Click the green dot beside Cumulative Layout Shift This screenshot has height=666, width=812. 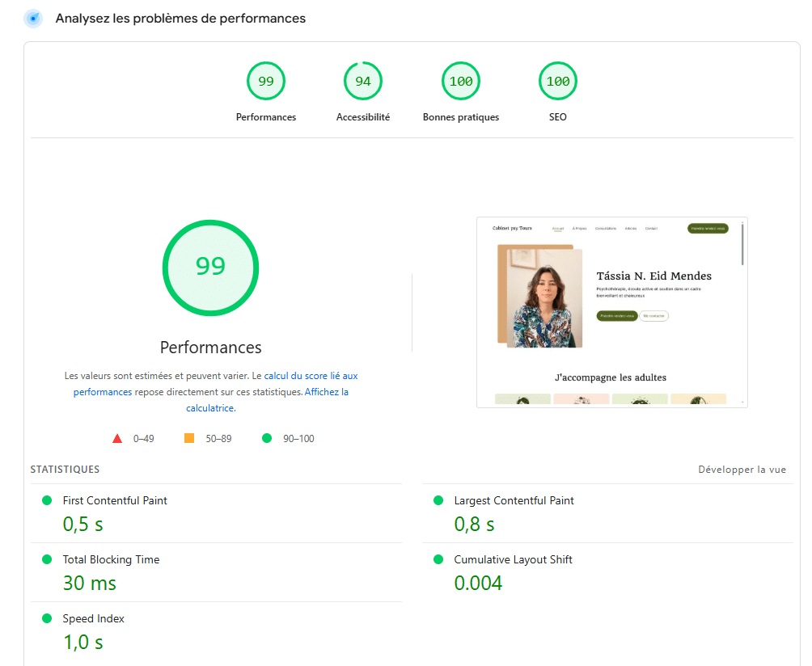point(441,559)
